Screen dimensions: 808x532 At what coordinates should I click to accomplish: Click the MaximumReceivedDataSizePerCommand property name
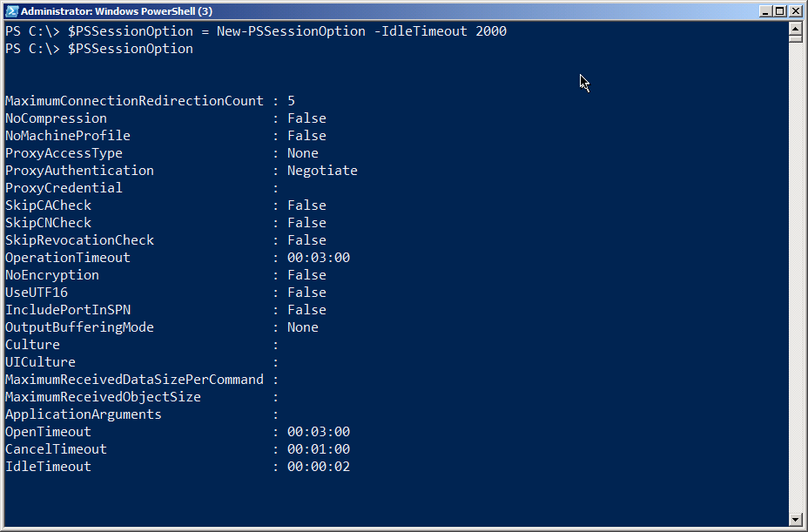[x=134, y=380]
